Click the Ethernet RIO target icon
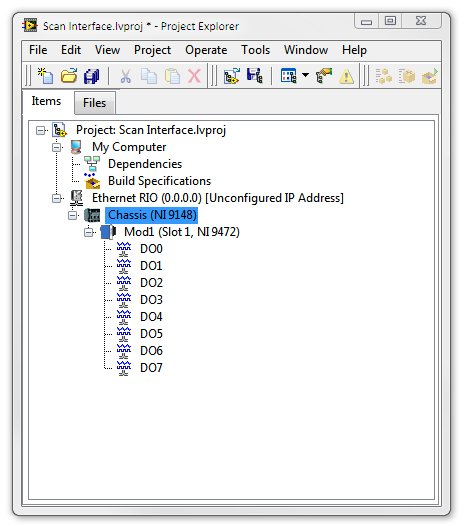Screen dimensions: 469x526 point(76,198)
